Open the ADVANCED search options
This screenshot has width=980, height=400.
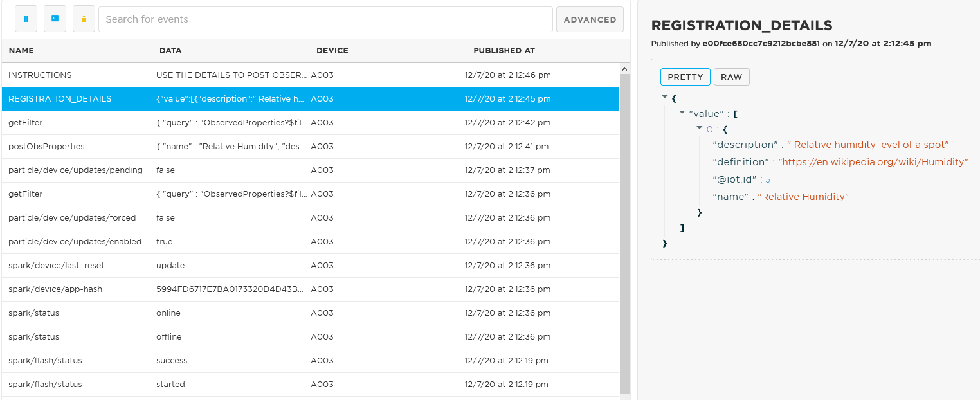(590, 19)
